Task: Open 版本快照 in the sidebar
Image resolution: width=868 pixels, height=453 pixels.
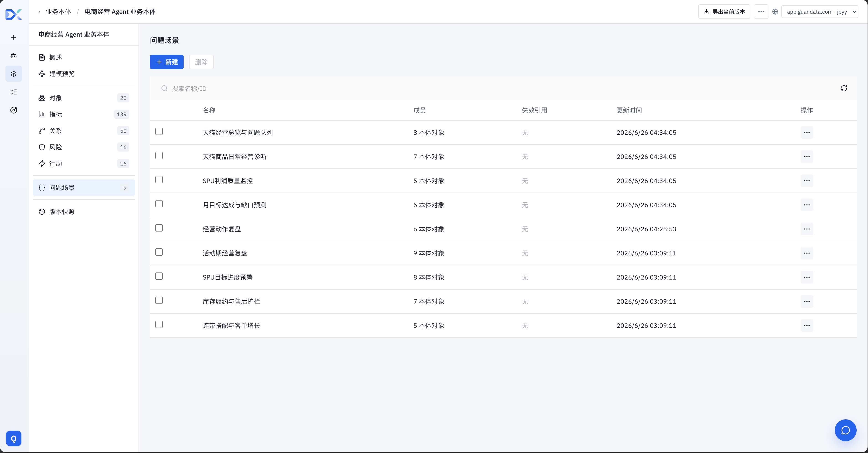Action: (x=84, y=212)
